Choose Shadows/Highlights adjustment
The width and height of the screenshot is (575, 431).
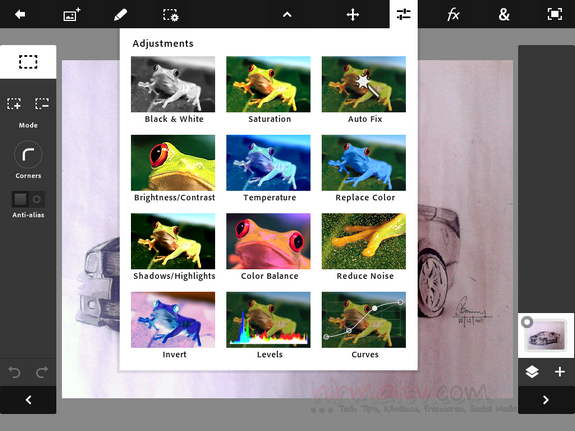[173, 247]
